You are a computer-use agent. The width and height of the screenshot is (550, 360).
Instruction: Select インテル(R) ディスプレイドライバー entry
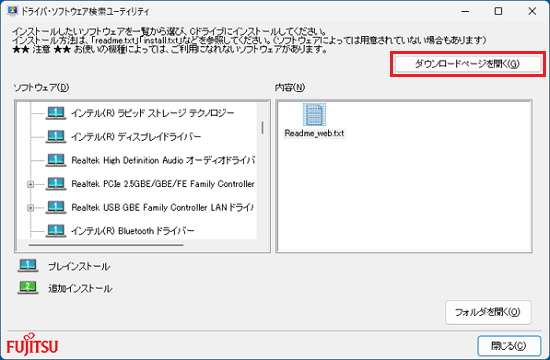[136, 136]
